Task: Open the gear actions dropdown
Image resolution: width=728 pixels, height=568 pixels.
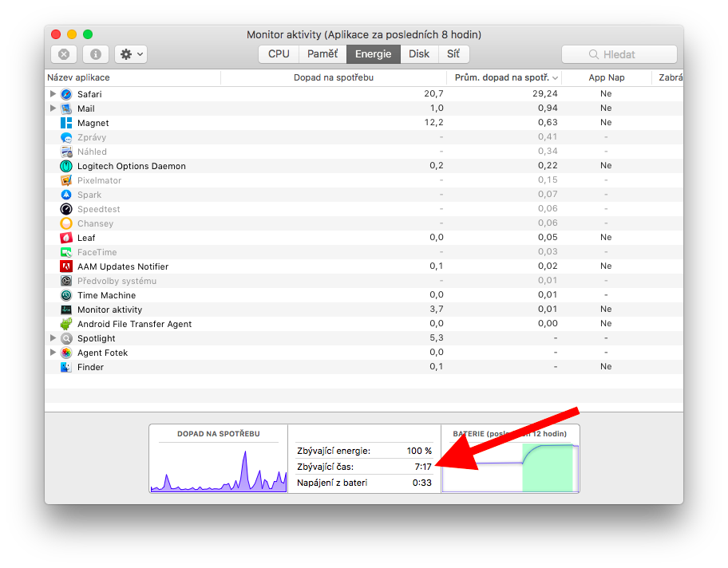Action: (x=131, y=54)
